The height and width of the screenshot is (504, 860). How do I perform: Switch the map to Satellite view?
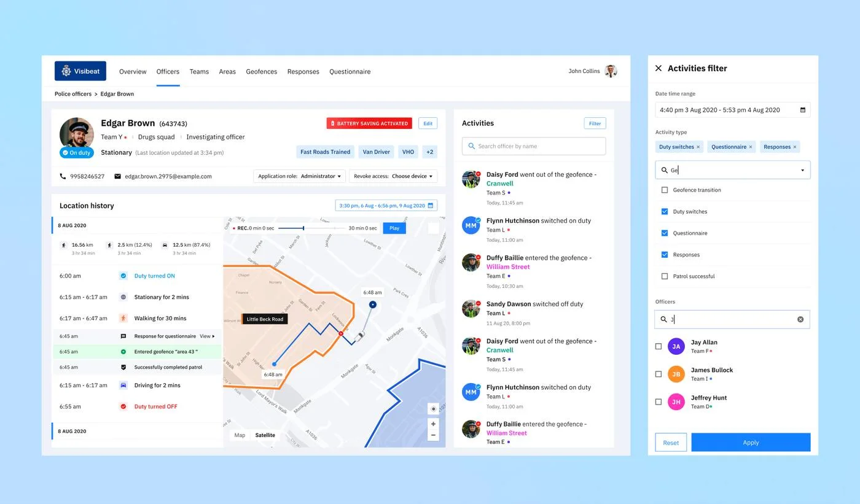[265, 435]
